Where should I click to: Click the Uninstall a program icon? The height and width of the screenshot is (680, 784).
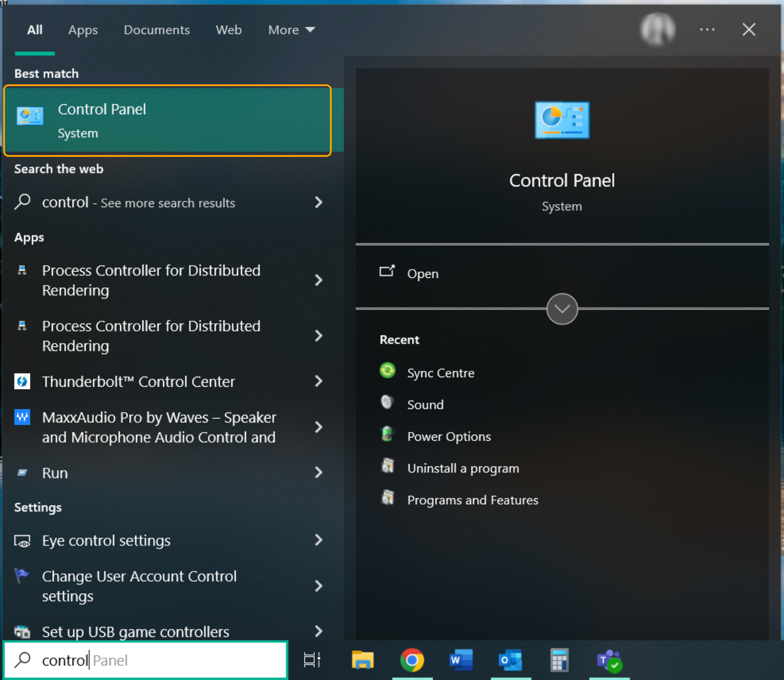pos(388,466)
